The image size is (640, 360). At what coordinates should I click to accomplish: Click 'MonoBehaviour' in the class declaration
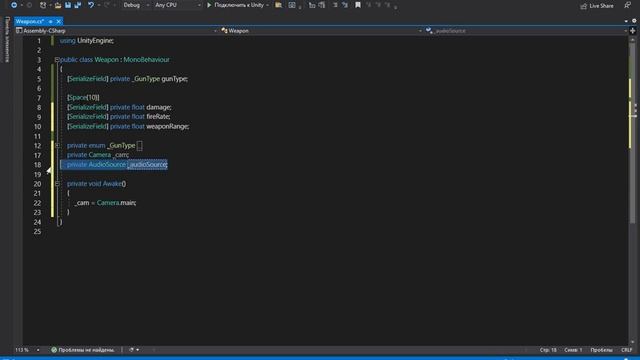click(147, 60)
